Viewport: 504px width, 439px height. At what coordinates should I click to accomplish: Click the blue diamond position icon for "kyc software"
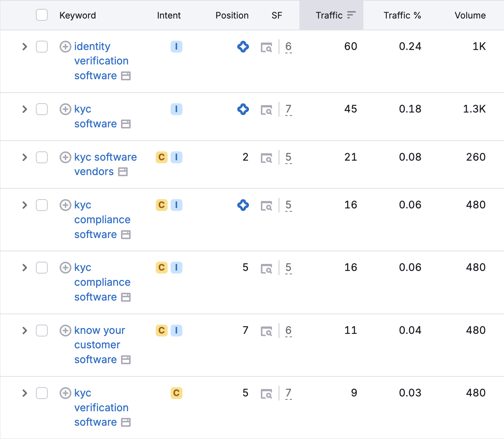(243, 109)
